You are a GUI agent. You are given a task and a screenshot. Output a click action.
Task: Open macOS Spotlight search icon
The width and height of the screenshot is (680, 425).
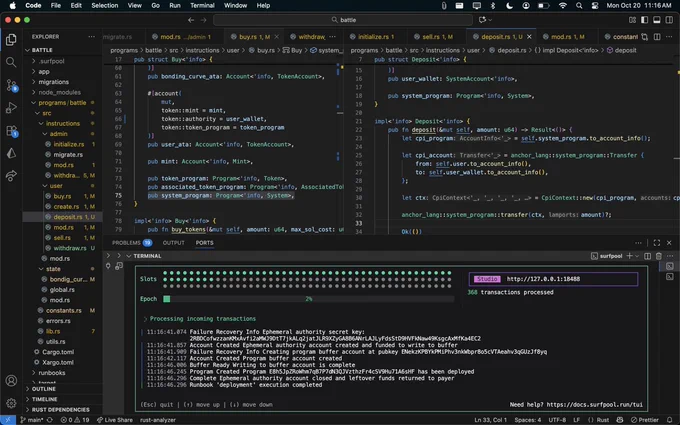point(579,6)
